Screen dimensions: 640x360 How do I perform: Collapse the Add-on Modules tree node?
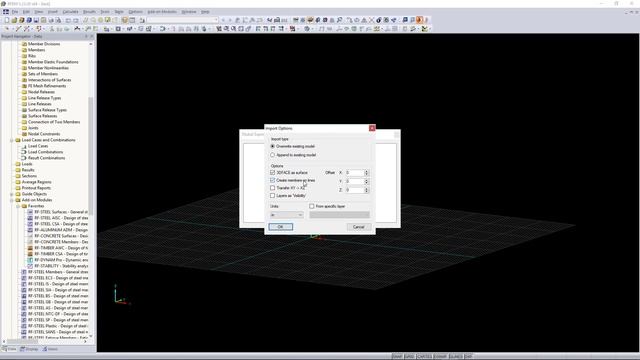[11, 200]
